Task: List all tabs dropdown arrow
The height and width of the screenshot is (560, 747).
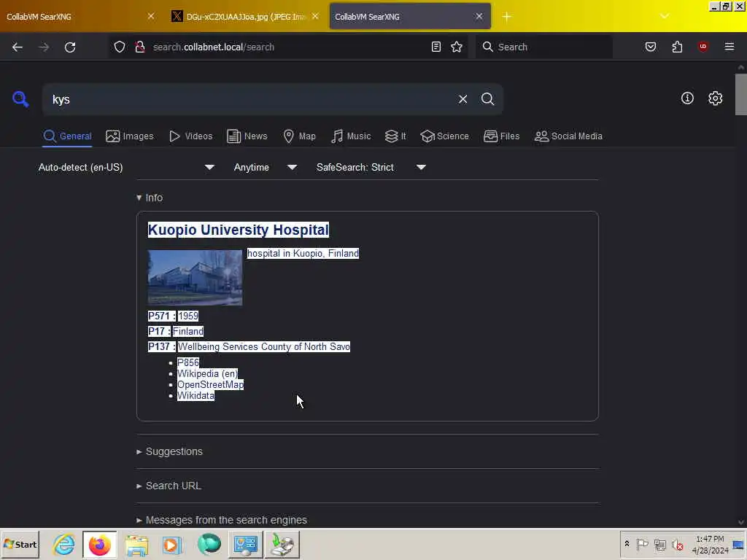Action: point(665,17)
